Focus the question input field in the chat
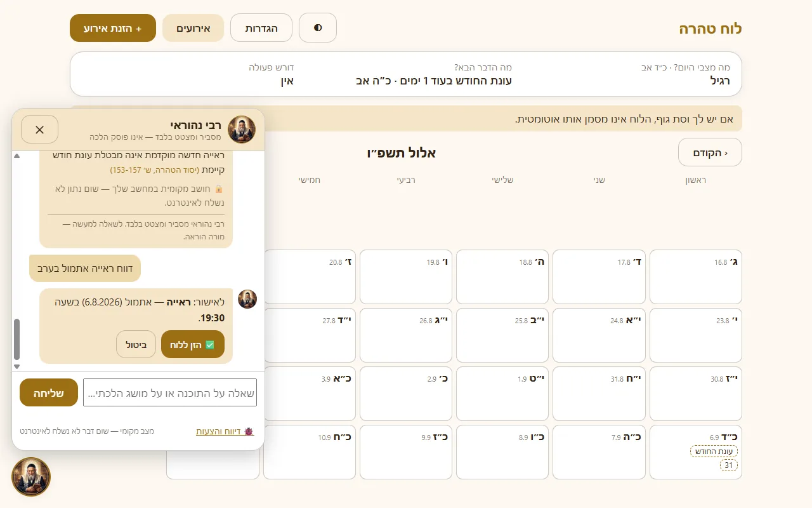Viewport: 812px width, 508px height. click(170, 392)
